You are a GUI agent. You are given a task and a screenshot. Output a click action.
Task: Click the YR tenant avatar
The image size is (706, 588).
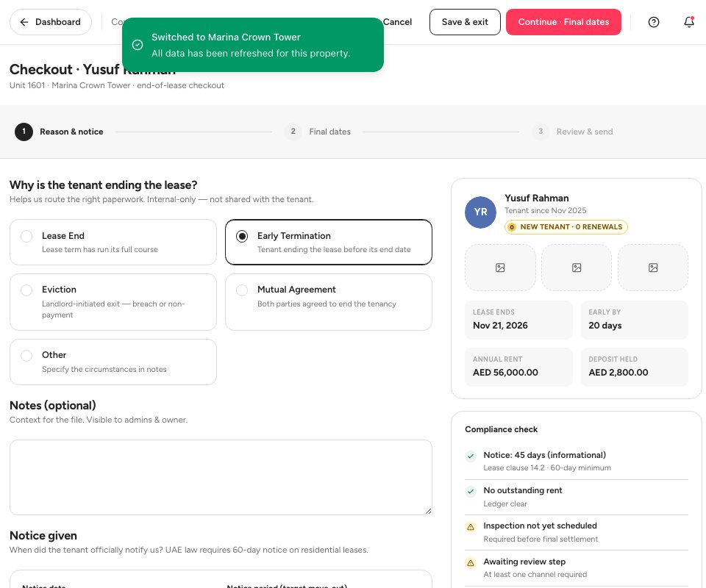tap(480, 212)
